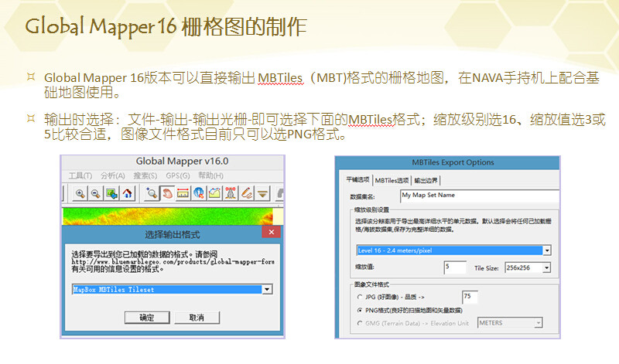The width and height of the screenshot is (619, 364).
Task: Select the hand Pan tool
Action: point(167,193)
